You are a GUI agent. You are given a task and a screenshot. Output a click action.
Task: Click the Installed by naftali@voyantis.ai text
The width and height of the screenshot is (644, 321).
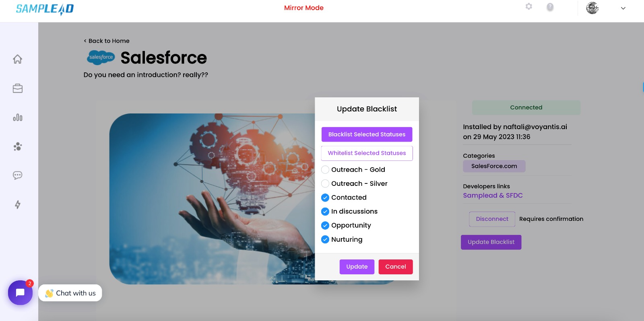click(515, 127)
